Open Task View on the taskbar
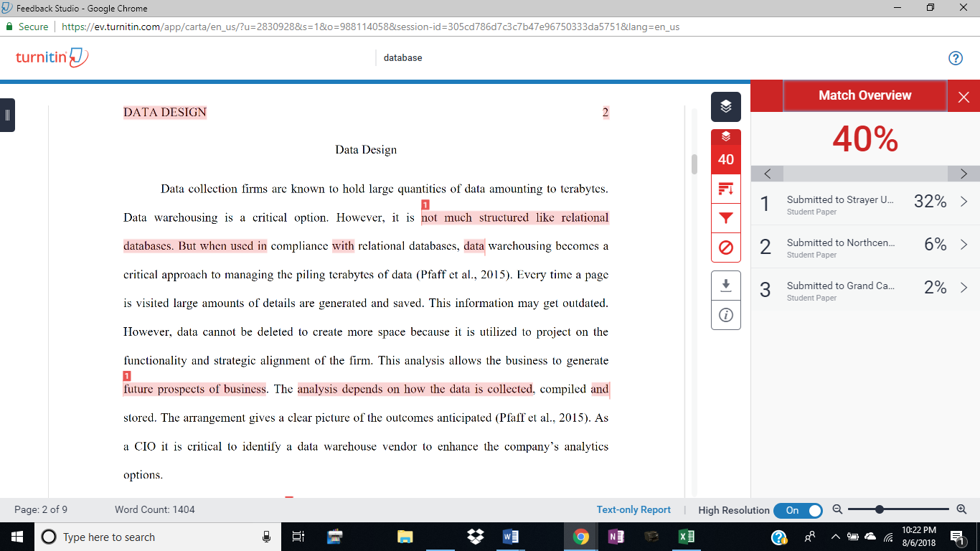Viewport: 980px width, 551px height. click(299, 537)
